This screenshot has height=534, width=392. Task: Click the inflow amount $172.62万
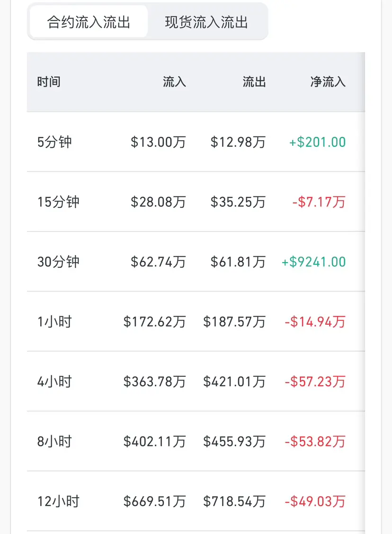click(x=154, y=322)
